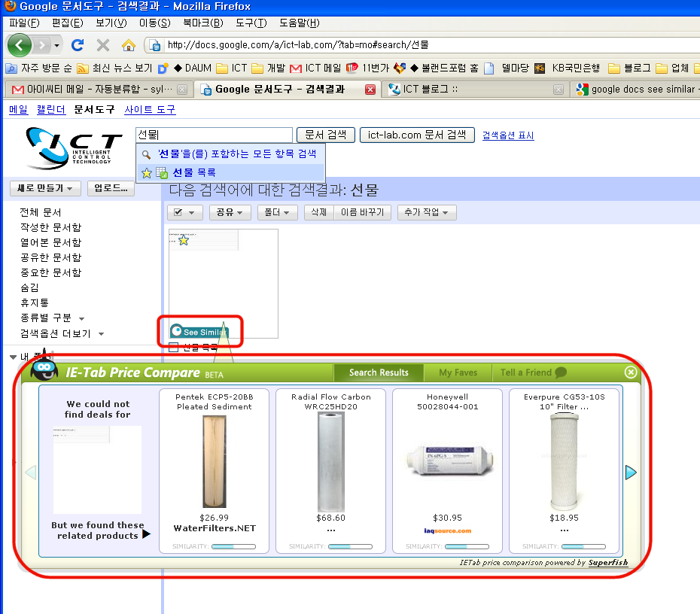700x614 pixels.
Task: Click the star icon on document thumbnail
Action: pos(183,241)
